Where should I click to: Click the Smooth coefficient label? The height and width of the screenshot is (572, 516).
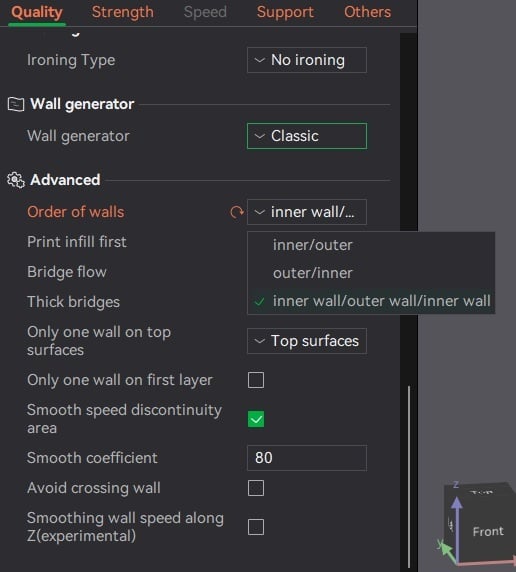tap(92, 458)
